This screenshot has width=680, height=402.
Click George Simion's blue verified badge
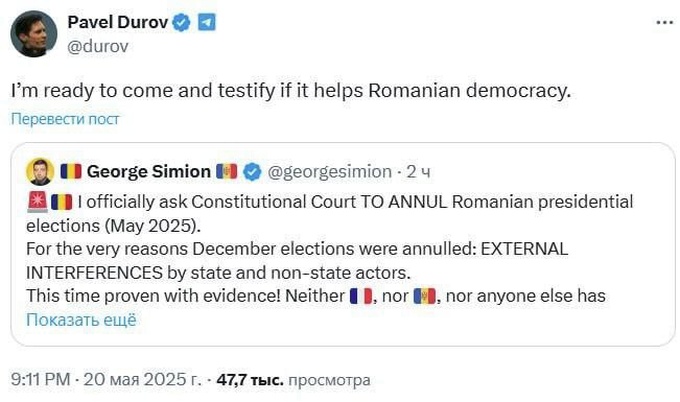251,171
